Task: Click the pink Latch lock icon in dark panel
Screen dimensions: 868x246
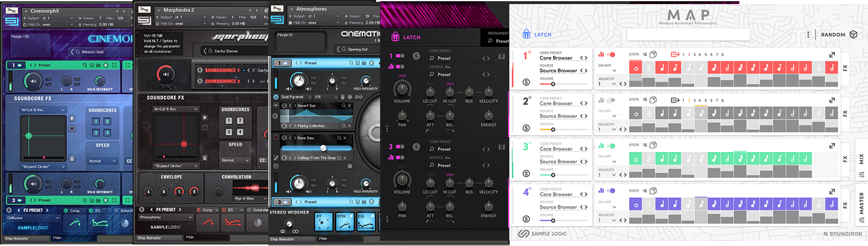Action: 396,37
